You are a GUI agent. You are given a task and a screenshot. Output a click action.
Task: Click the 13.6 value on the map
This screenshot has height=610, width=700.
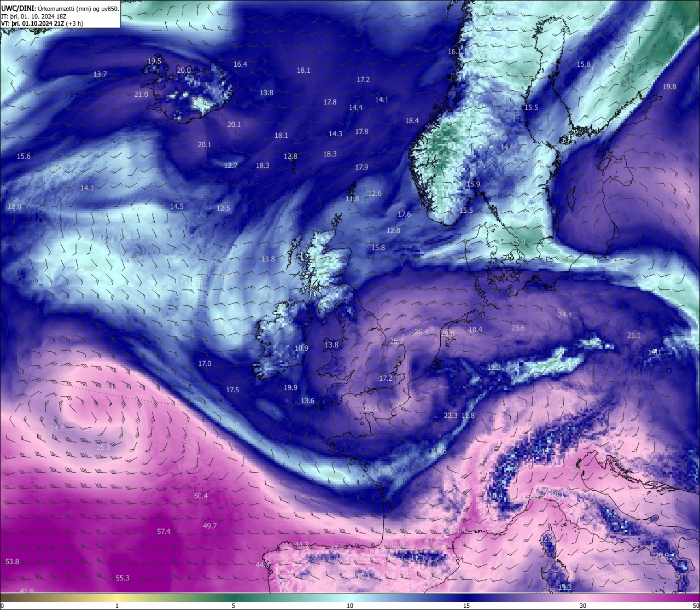307,400
